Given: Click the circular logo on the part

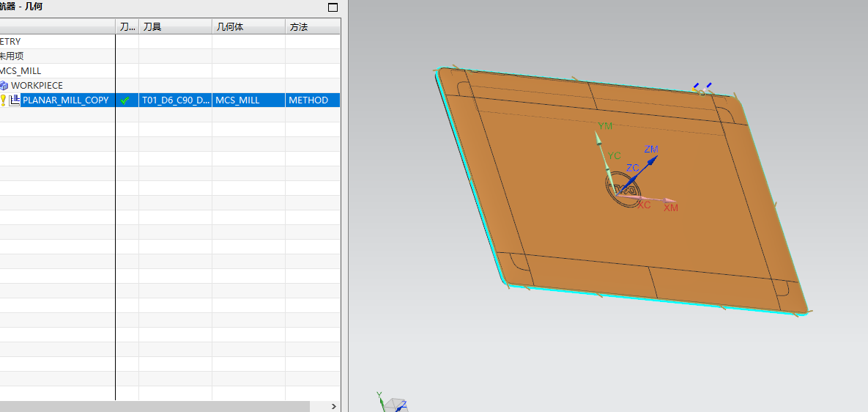Looking at the screenshot, I should (x=622, y=189).
